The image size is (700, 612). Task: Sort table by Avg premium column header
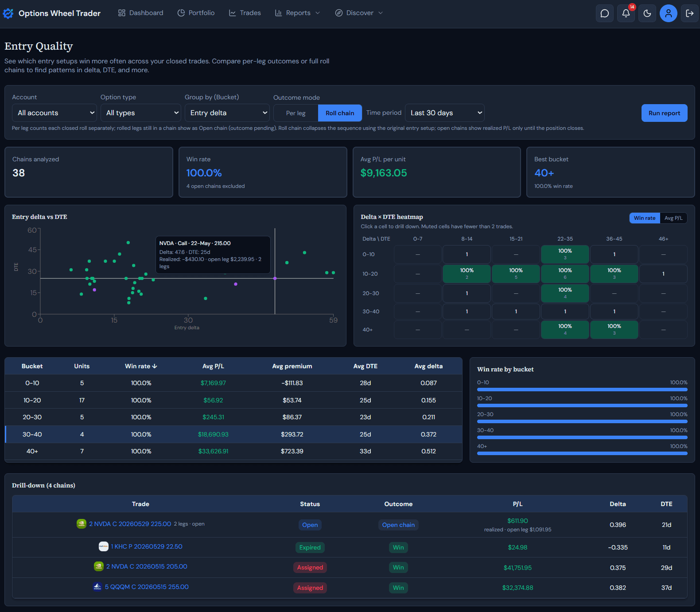pos(292,366)
